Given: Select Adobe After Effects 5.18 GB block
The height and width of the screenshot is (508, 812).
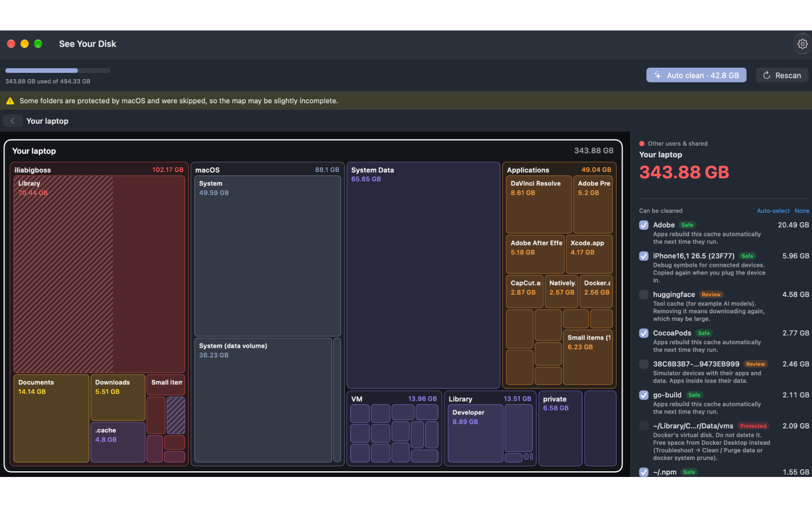Looking at the screenshot, I should pyautogui.click(x=535, y=254).
